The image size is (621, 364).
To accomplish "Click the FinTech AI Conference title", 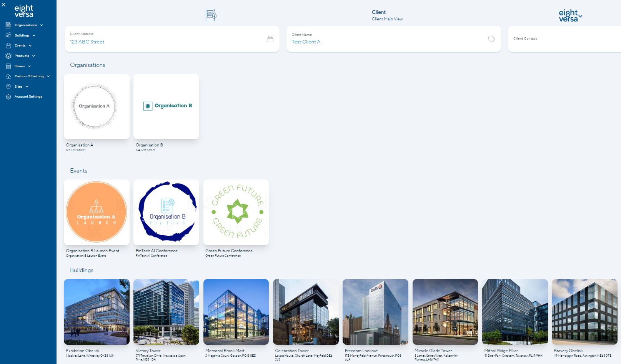I will pyautogui.click(x=156, y=251).
